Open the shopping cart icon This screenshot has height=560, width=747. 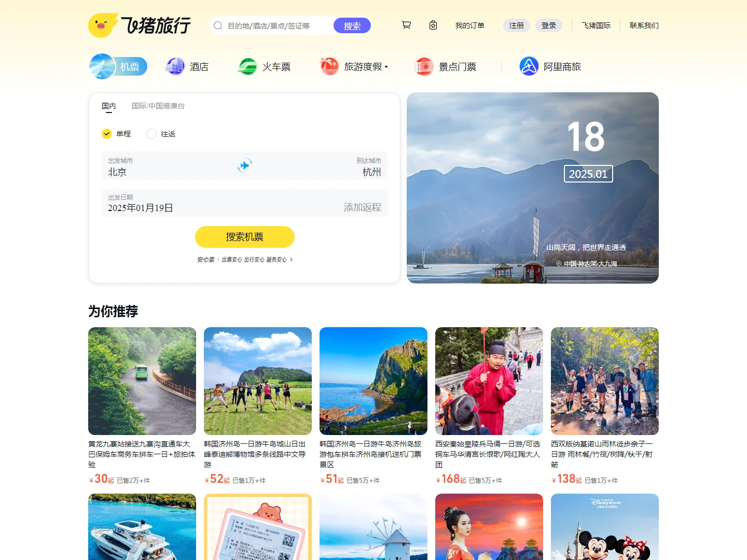coord(406,25)
